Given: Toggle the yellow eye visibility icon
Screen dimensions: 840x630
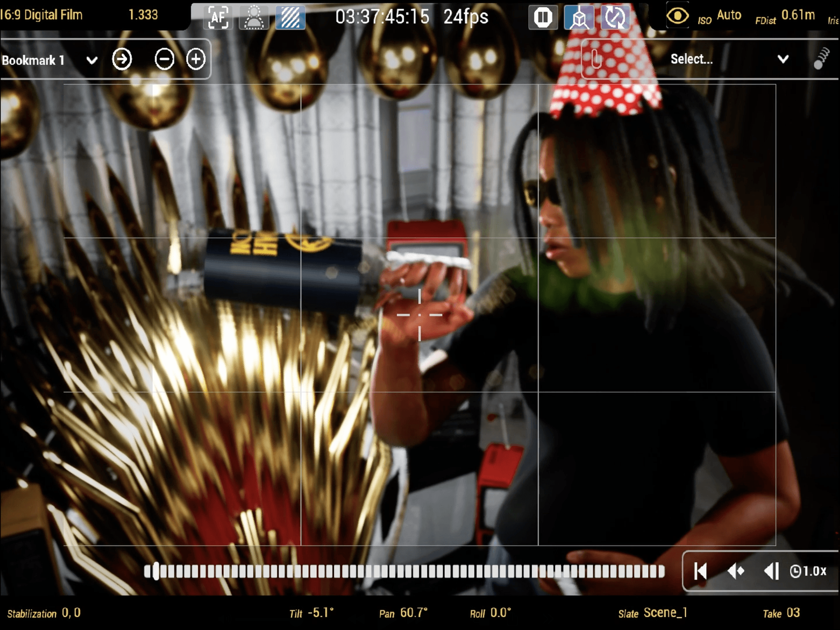Looking at the screenshot, I should pyautogui.click(x=677, y=16).
